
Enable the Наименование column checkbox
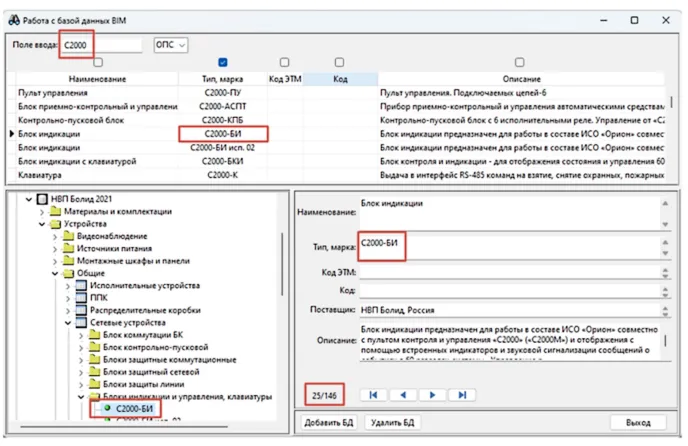click(x=97, y=63)
